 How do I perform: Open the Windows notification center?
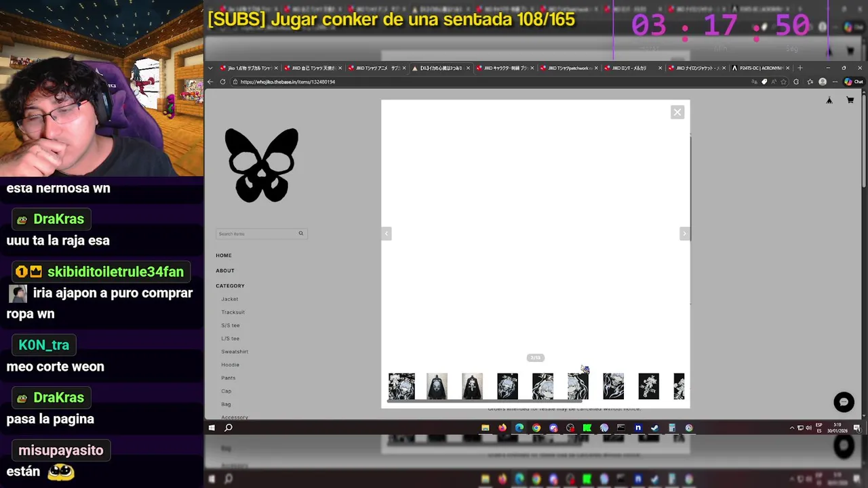[857, 428]
